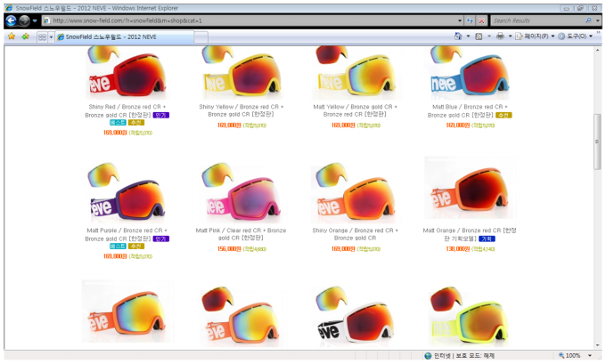Open the Shiny Orange goggle image
The height and width of the screenshot is (364, 606).
coord(355,192)
